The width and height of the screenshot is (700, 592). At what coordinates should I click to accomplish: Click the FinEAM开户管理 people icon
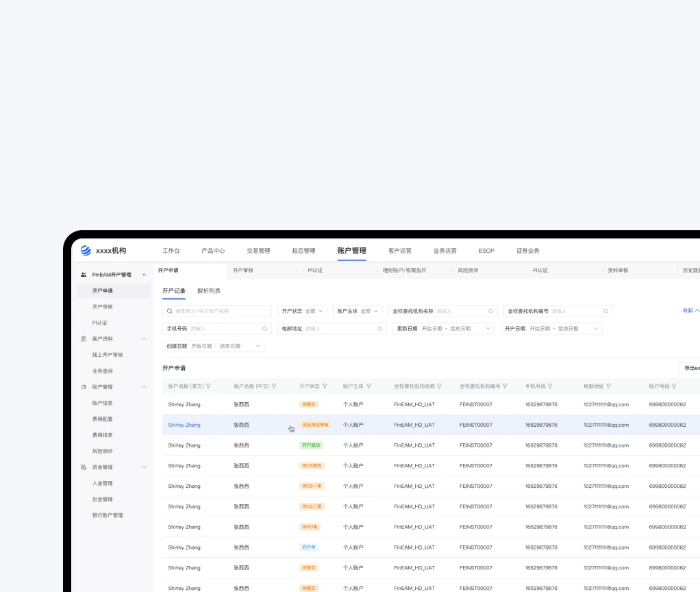84,275
